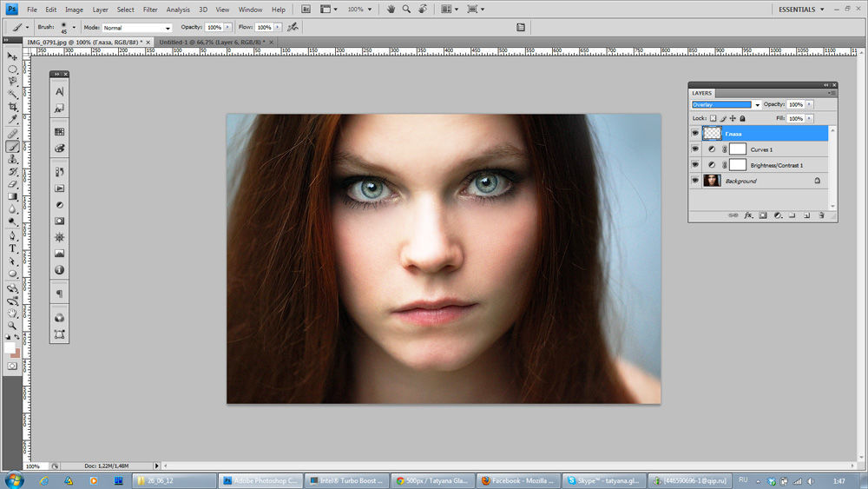Select the Crop tool

12,107
